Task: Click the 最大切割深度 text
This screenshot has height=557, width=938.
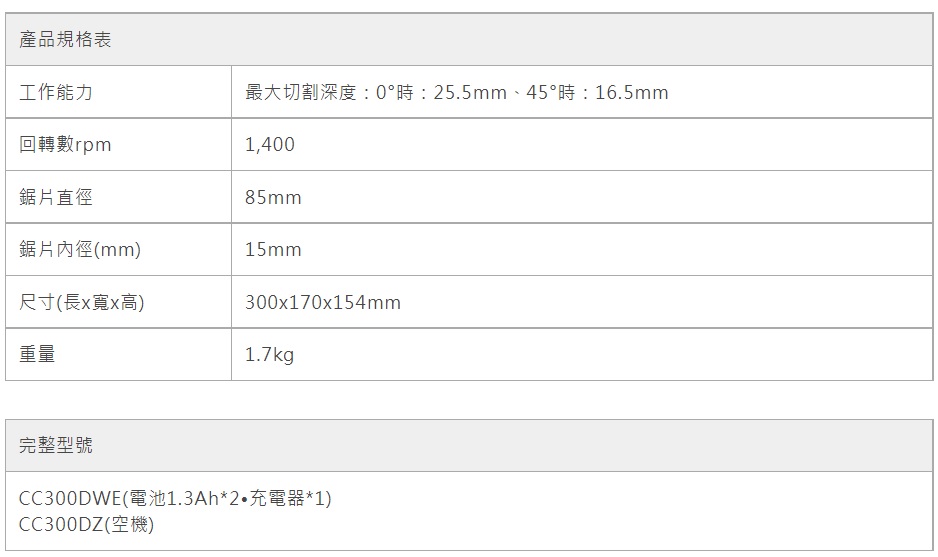Action: coord(300,93)
